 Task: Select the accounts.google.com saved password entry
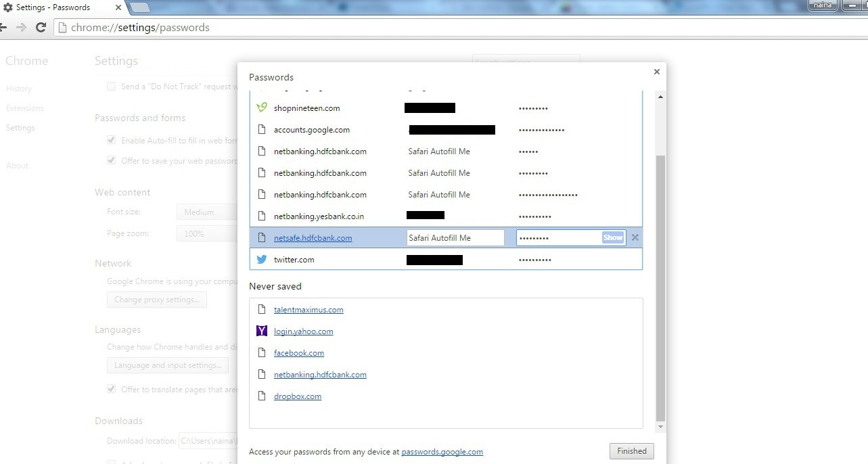(446, 130)
